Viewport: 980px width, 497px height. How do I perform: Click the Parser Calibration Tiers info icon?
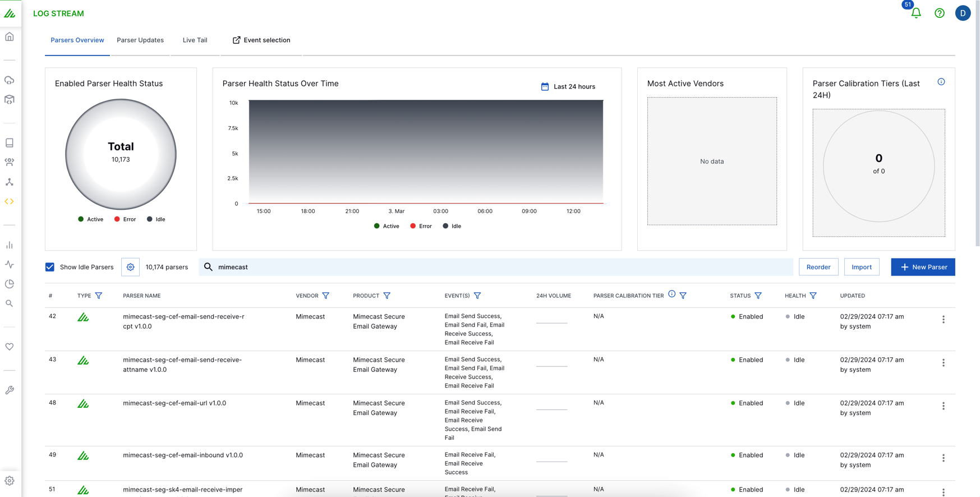point(941,82)
